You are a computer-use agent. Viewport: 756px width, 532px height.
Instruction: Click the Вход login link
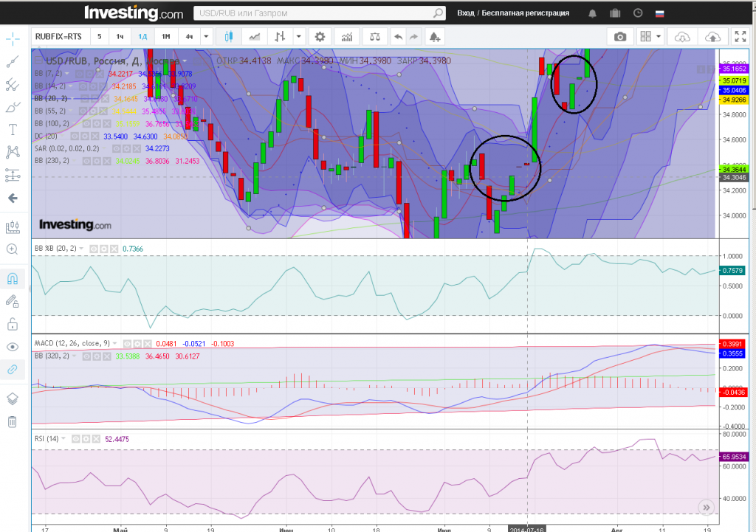click(466, 13)
